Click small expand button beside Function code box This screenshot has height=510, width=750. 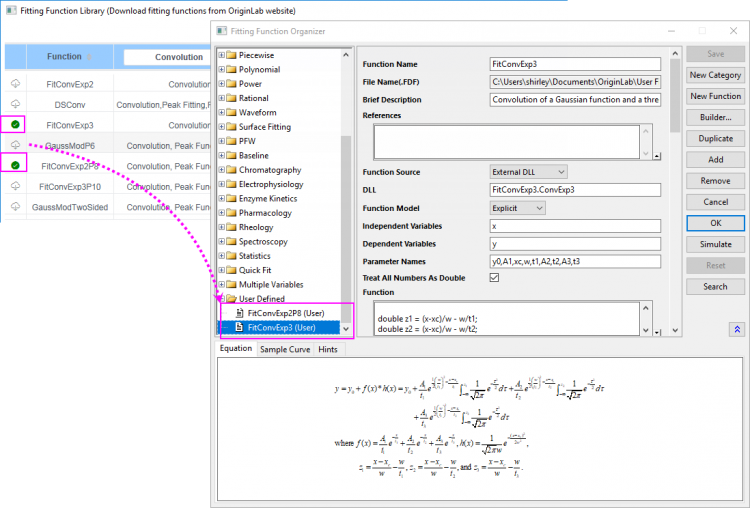pos(657,332)
